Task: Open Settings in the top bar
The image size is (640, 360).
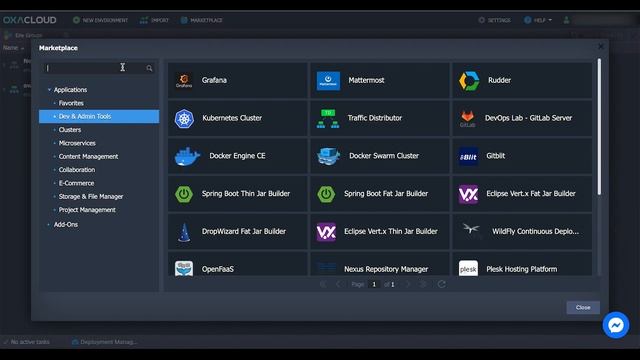Action: 494,20
